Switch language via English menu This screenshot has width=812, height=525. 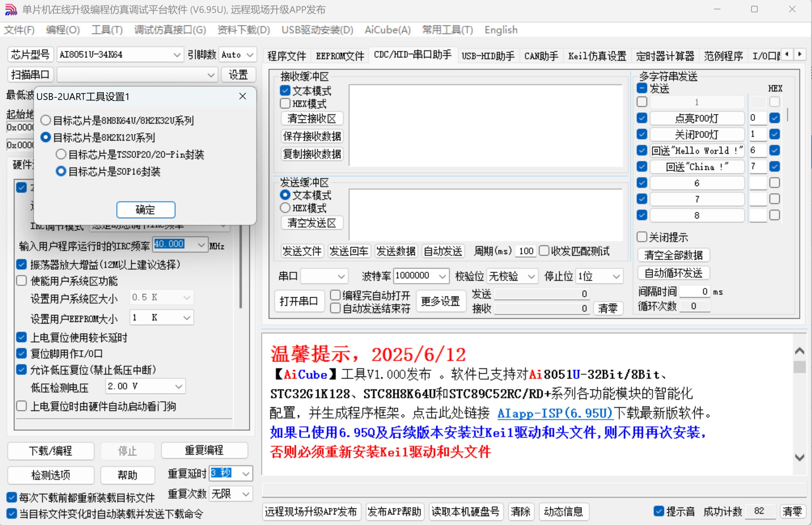pyautogui.click(x=501, y=30)
